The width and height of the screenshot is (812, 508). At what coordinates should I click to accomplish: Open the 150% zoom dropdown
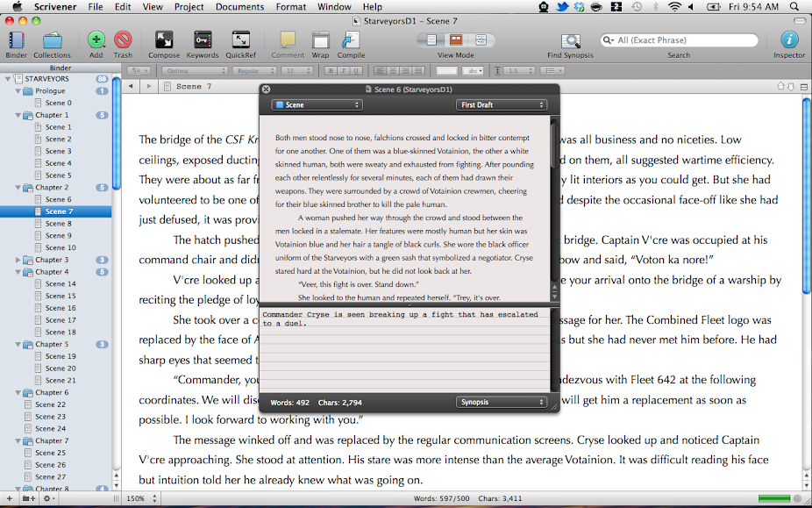click(x=141, y=498)
